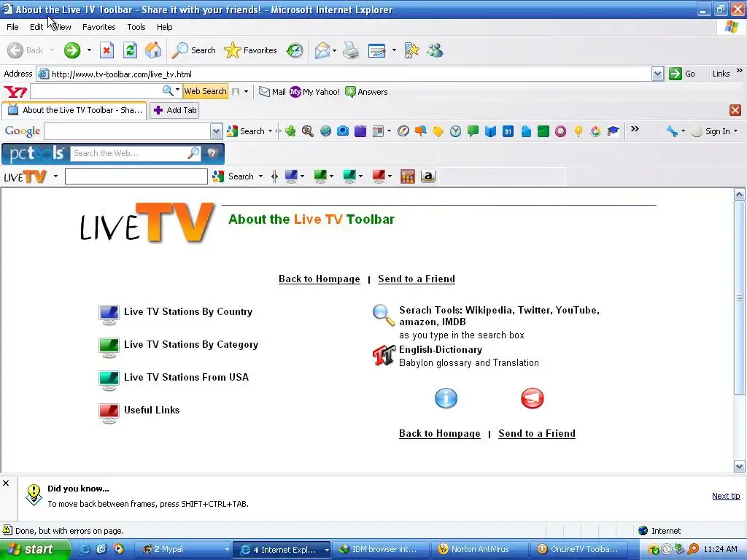Open Live TV Stations From USA
The height and width of the screenshot is (560, 747).
[x=186, y=377]
